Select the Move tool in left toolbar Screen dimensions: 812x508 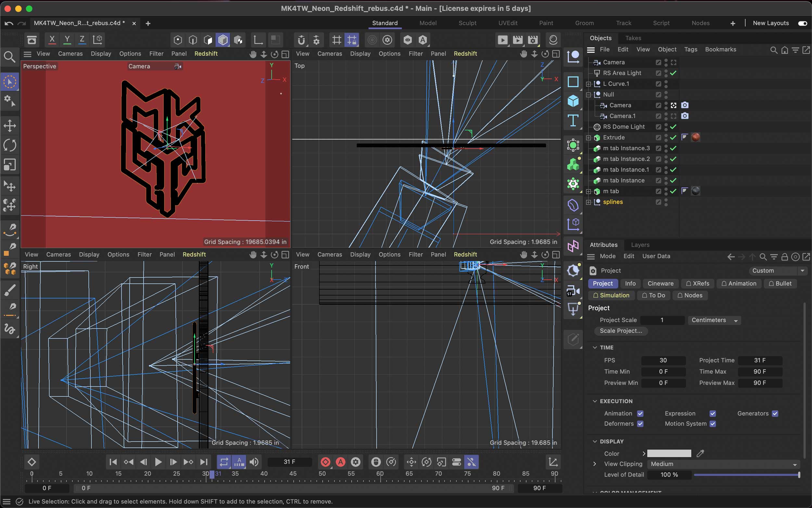point(10,126)
